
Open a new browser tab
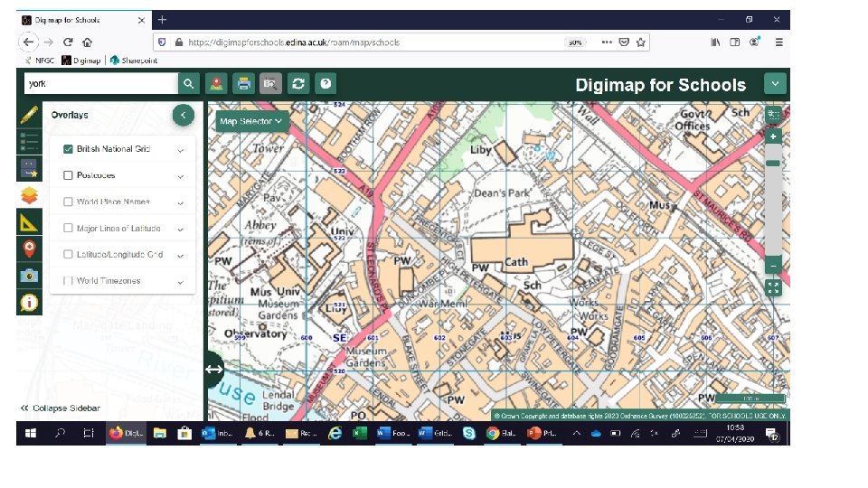[162, 20]
